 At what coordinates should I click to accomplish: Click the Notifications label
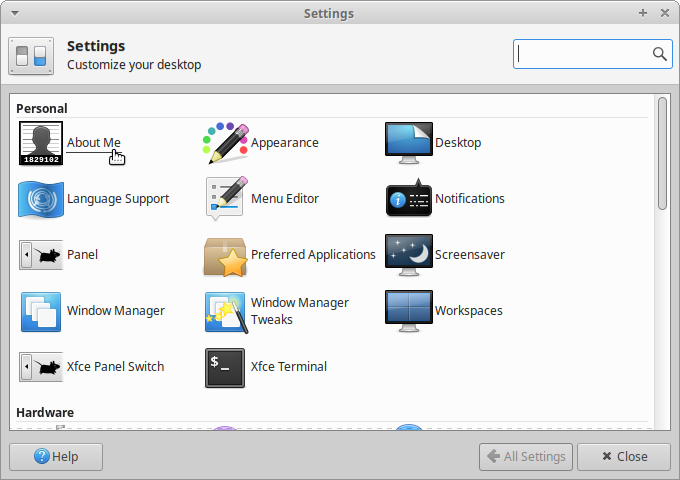pos(470,199)
